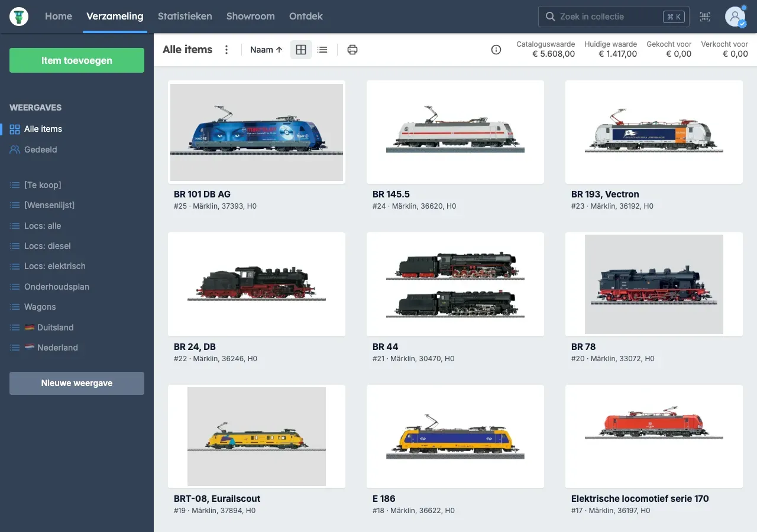Open the BR 44 double locomotive image

click(x=455, y=284)
